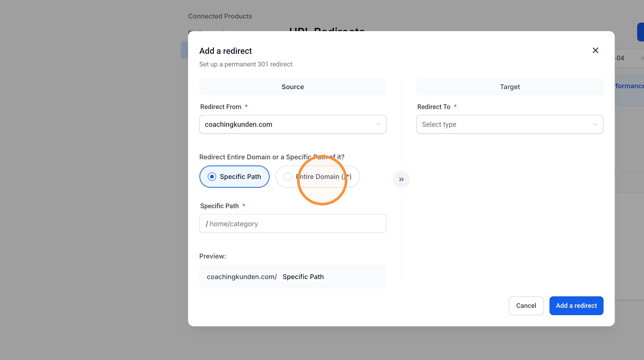Open the Redirect From domain dropdown
The height and width of the screenshot is (360, 644).
click(293, 124)
